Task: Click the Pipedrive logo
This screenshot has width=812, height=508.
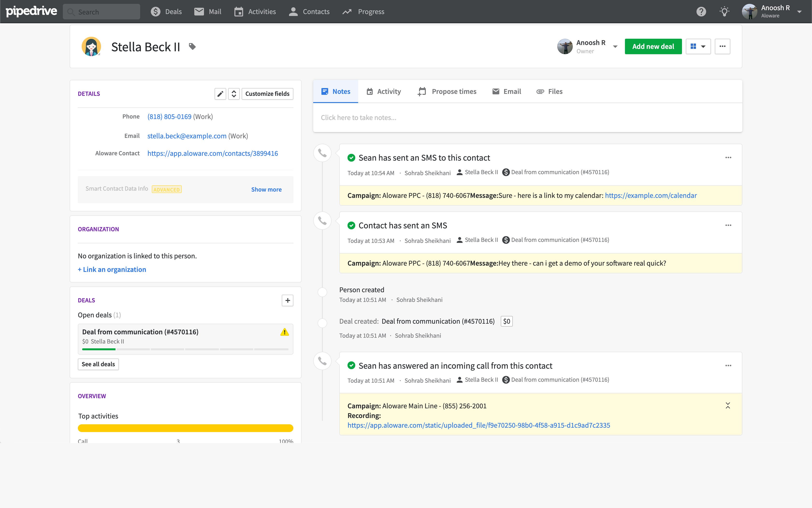Action: point(31,11)
